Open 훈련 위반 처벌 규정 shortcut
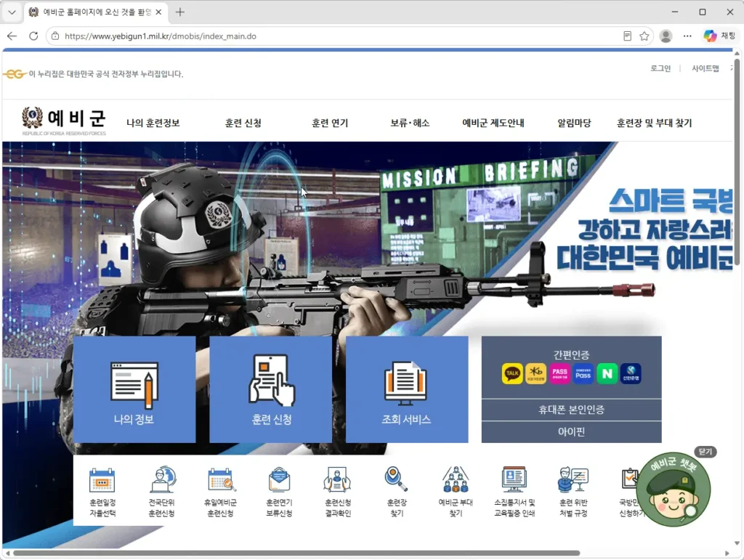Screen dimensions: 744x560 [x=573, y=492]
